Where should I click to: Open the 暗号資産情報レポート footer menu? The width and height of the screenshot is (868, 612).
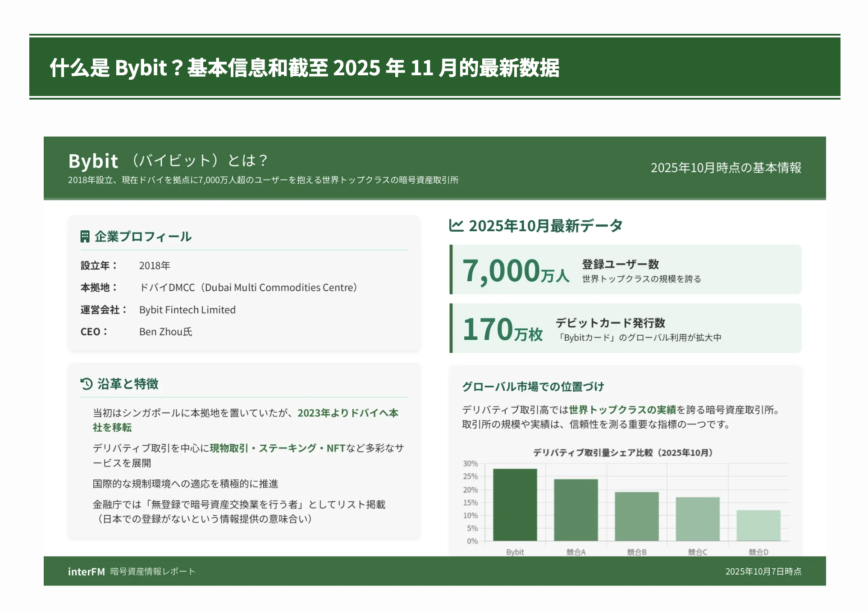coord(152,571)
